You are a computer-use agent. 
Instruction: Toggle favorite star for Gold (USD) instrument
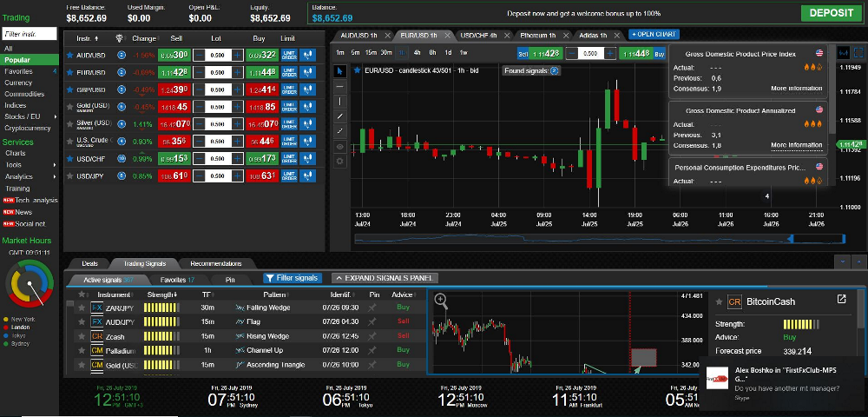click(69, 107)
